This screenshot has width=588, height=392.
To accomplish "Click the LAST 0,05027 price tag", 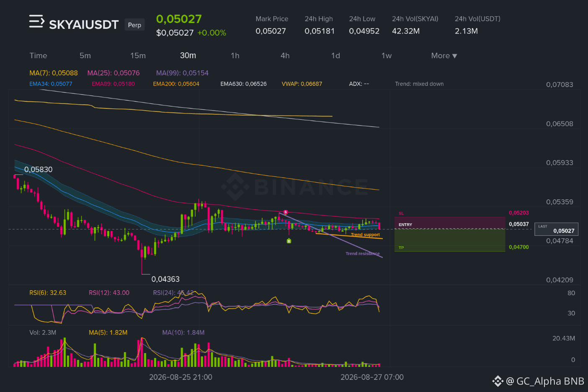I will [x=556, y=229].
